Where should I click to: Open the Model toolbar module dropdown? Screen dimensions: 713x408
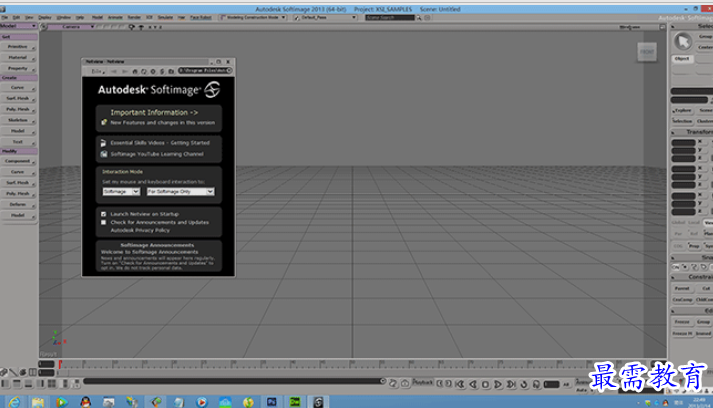19,26
